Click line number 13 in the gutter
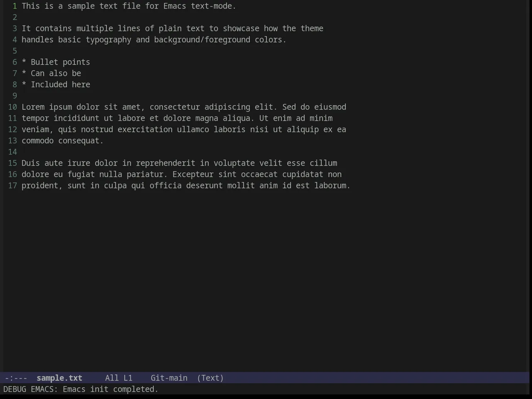Image resolution: width=532 pixels, height=399 pixels. coord(12,140)
